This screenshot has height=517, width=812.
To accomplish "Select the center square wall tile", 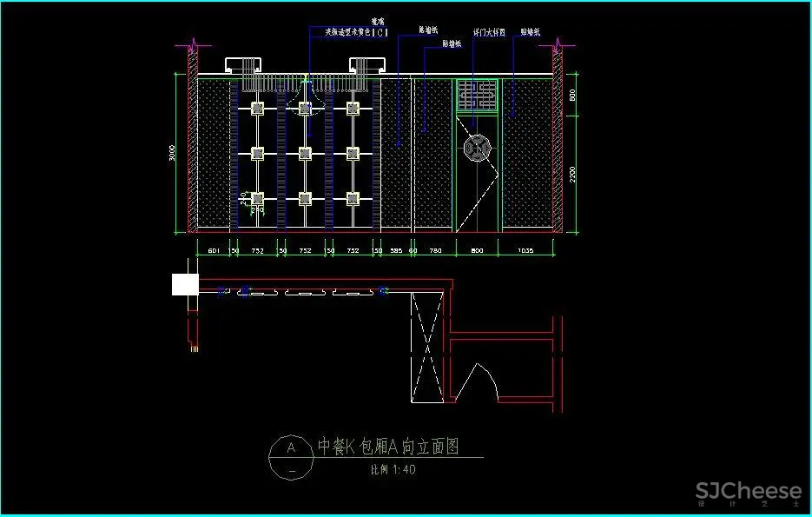I will (x=305, y=154).
